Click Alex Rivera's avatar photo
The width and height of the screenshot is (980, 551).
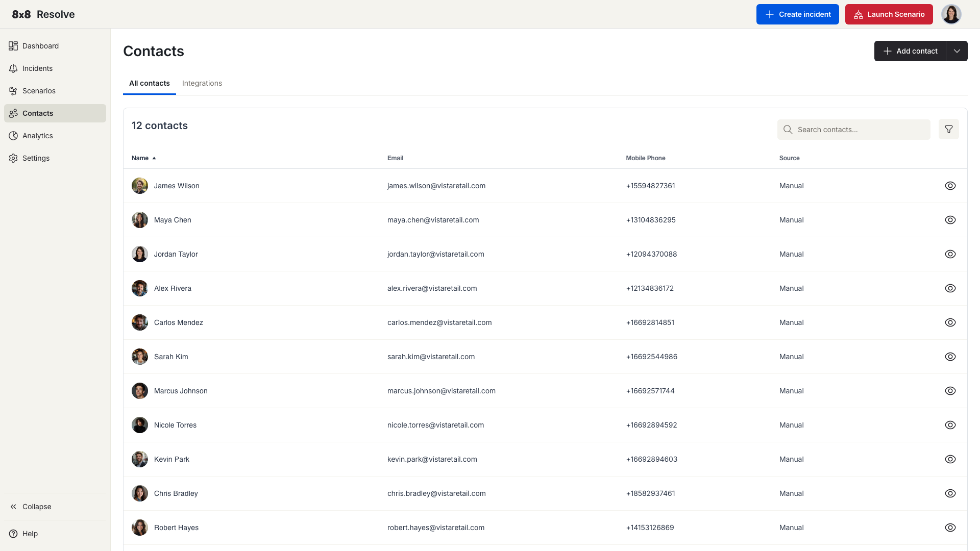[140, 288]
